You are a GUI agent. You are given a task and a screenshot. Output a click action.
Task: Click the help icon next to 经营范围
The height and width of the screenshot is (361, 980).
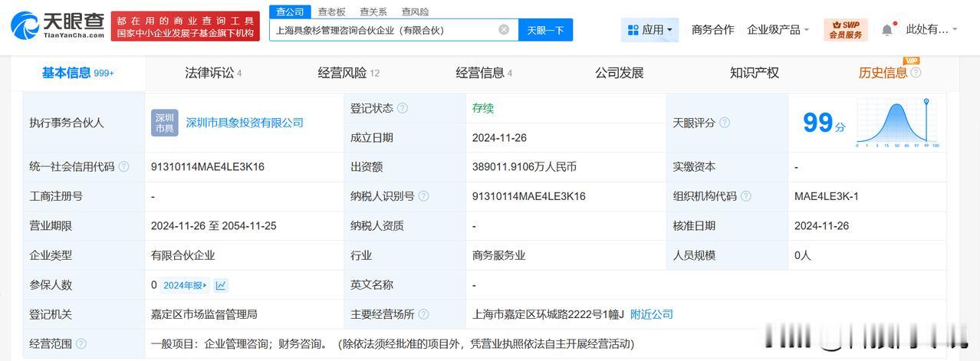click(81, 344)
